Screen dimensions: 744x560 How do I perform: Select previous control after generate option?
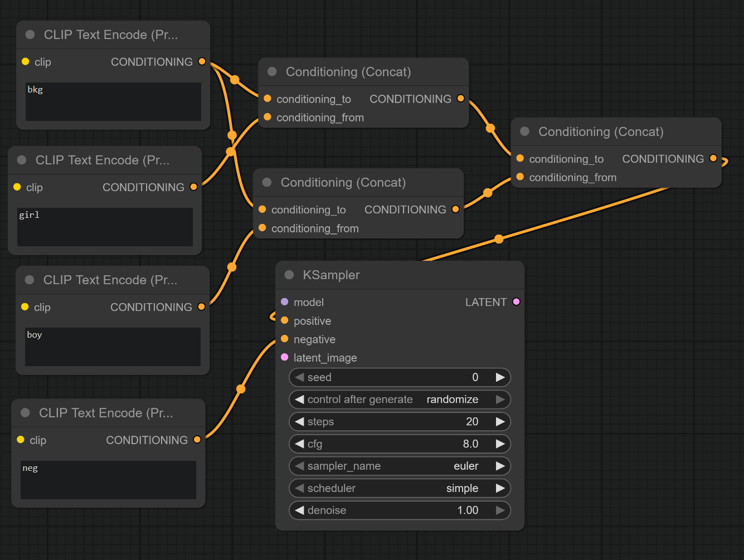tap(300, 400)
